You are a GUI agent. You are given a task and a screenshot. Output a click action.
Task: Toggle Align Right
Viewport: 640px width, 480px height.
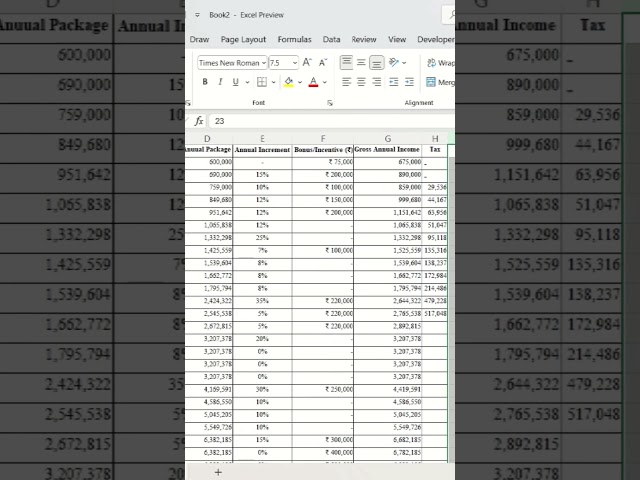pyautogui.click(x=377, y=82)
